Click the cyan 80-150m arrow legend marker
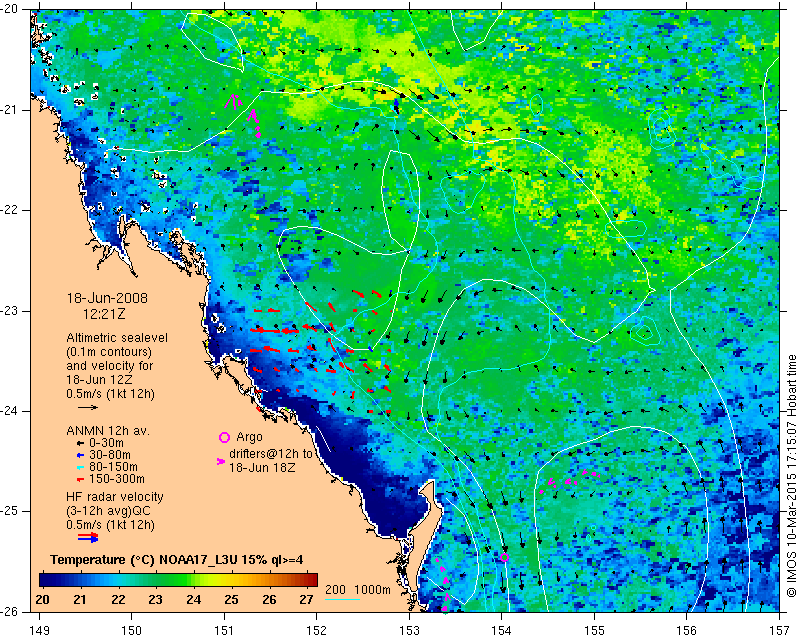Image resolution: width=800 pixels, height=640 pixels. 80,467
